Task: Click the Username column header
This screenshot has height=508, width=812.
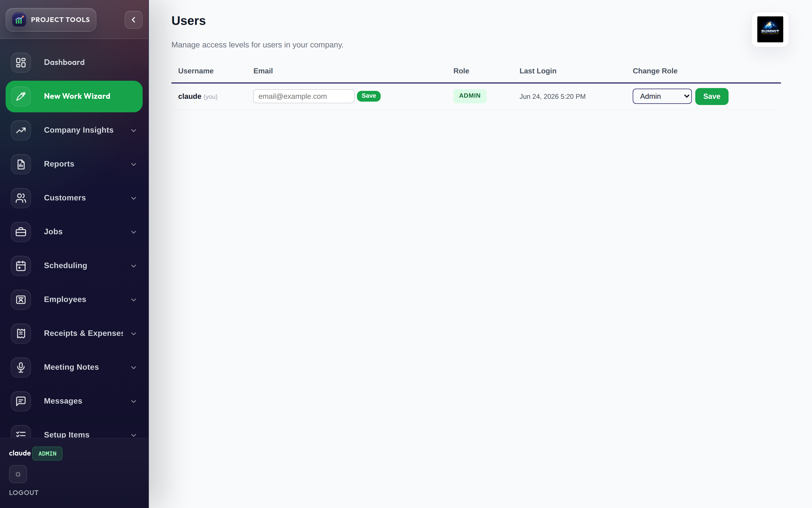Action: pos(196,71)
